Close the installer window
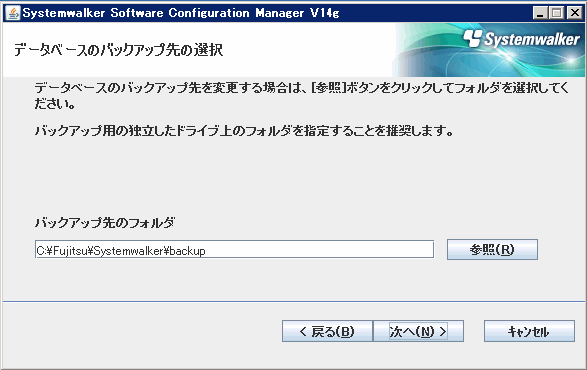 [x=575, y=13]
